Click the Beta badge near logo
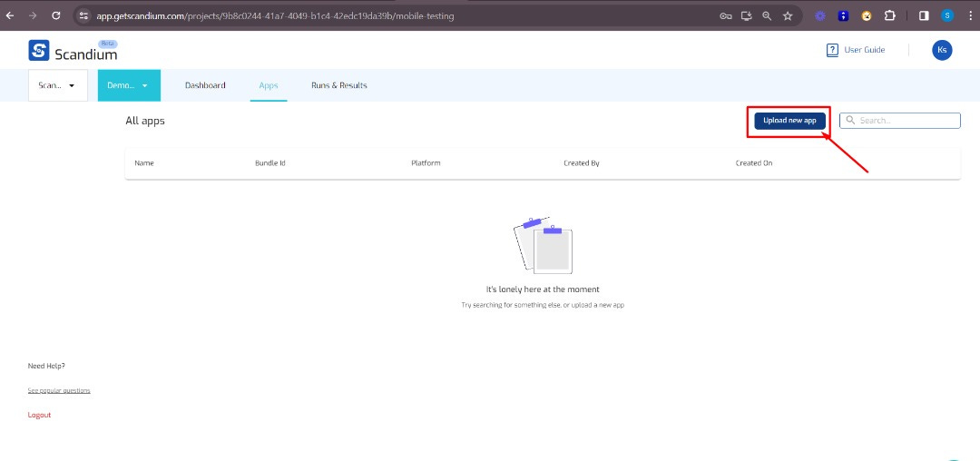Image resolution: width=980 pixels, height=461 pixels. coord(107,44)
